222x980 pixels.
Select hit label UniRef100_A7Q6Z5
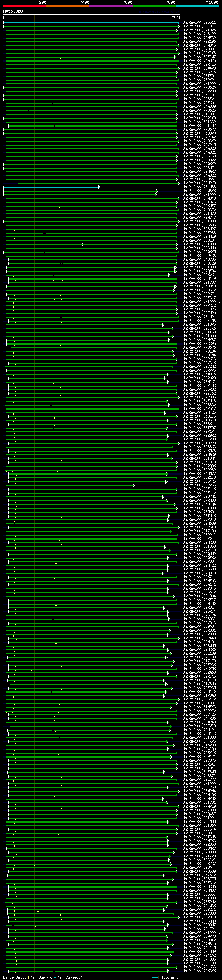coord(199,110)
